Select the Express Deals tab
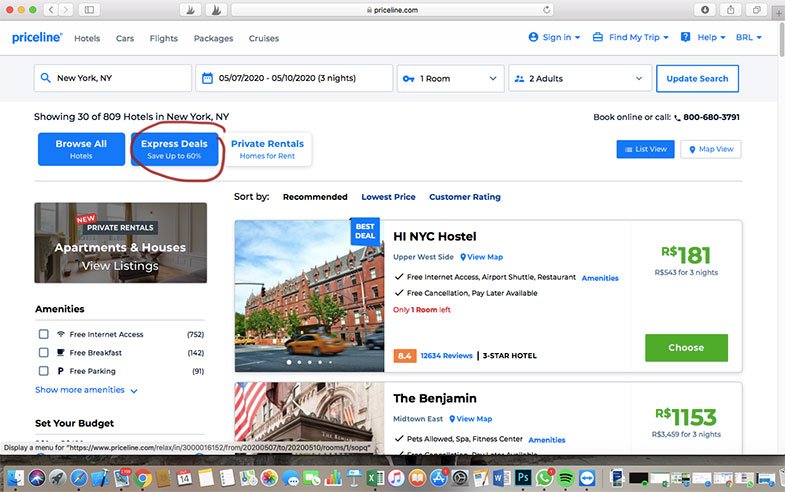Viewport: 785px width, 492px height. tap(174, 149)
